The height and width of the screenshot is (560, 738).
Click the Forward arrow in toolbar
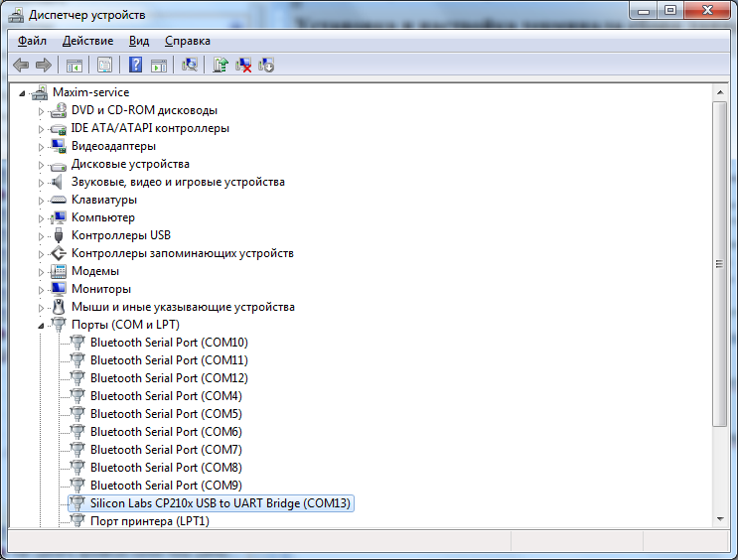click(x=44, y=66)
